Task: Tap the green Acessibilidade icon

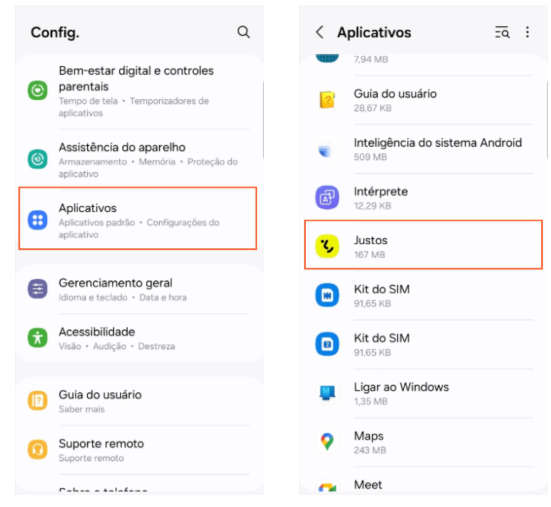Action: [38, 338]
